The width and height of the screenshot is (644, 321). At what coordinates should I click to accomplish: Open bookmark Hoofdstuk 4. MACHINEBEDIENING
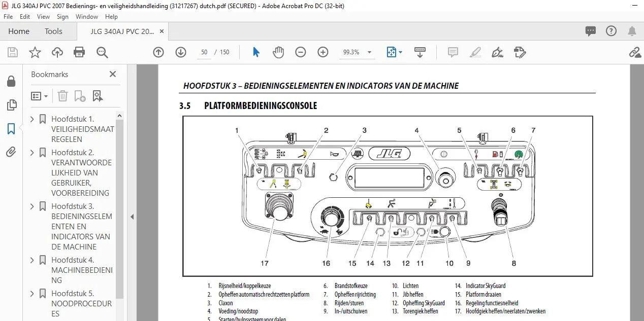82,270
